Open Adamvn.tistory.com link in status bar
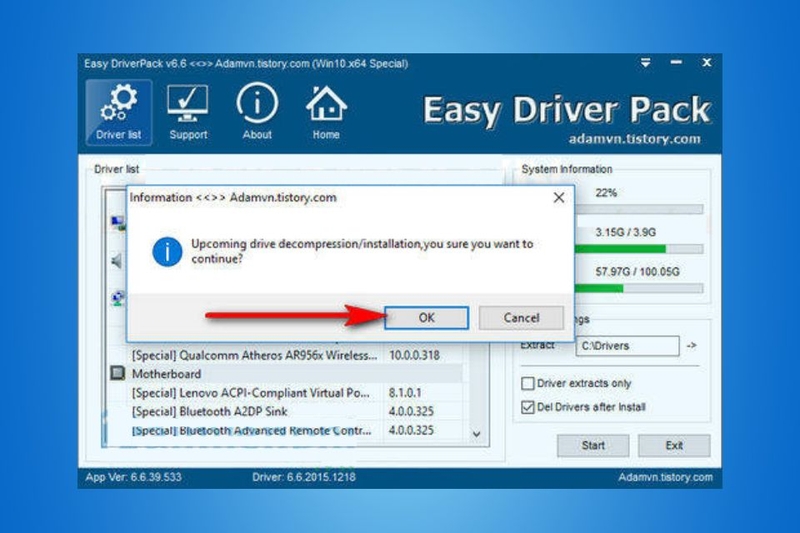This screenshot has height=533, width=800. click(x=665, y=477)
